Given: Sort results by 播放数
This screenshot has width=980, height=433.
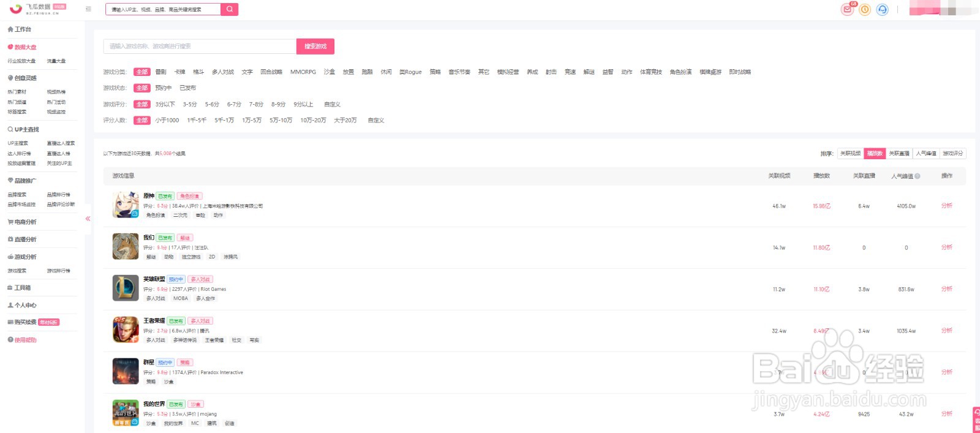Looking at the screenshot, I should (x=875, y=154).
